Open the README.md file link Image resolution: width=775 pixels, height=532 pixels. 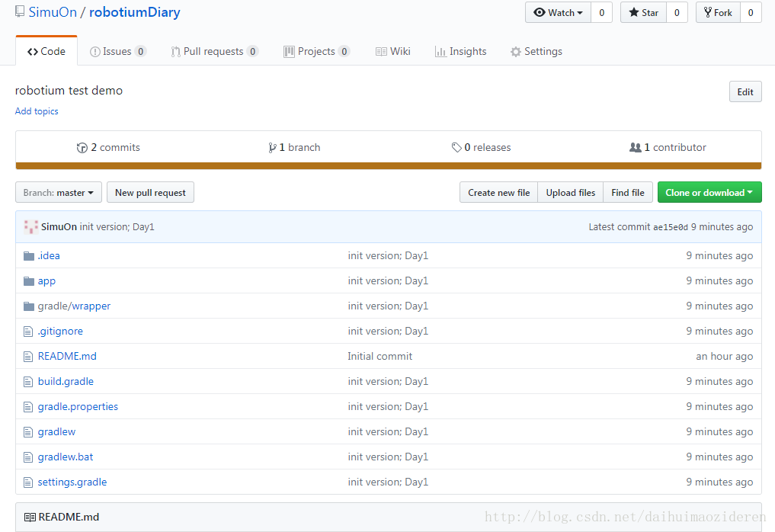click(x=67, y=357)
